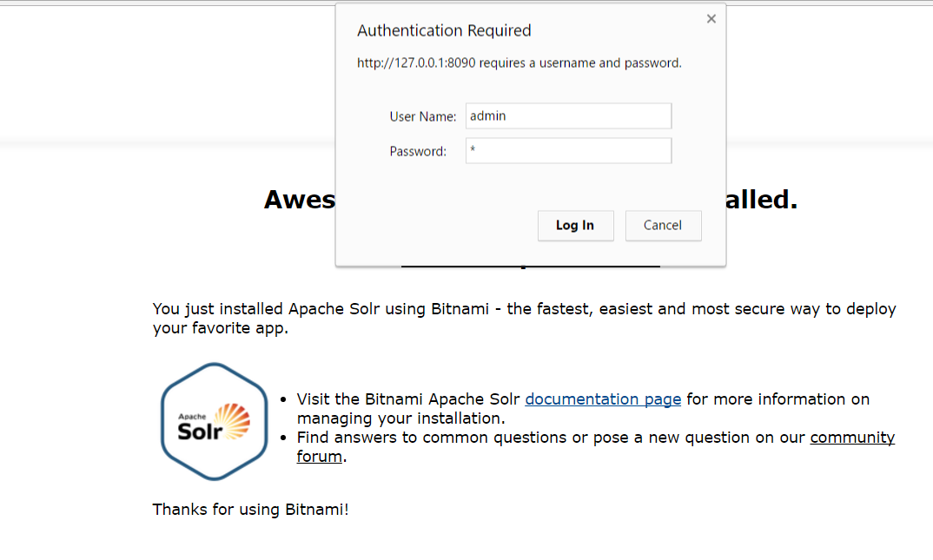Open the documentation page link
This screenshot has width=933, height=560.
(x=603, y=399)
